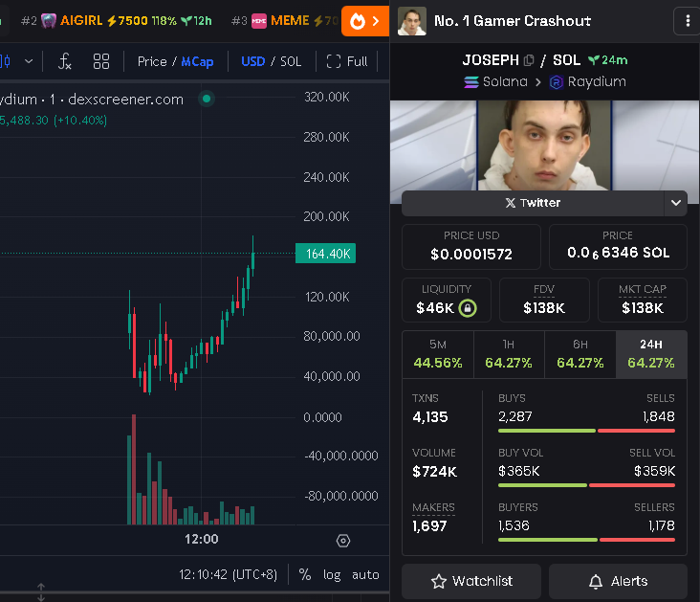Click the SOL price value box
700x602 pixels.
click(x=618, y=247)
